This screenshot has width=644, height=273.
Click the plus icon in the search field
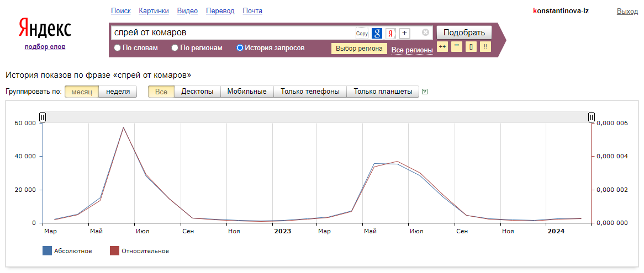click(404, 33)
